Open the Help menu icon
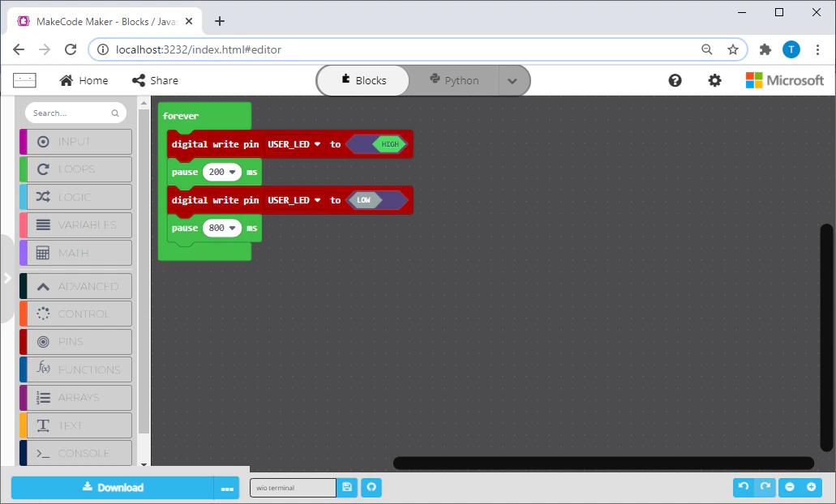Viewport: 836px width, 504px height. click(675, 80)
